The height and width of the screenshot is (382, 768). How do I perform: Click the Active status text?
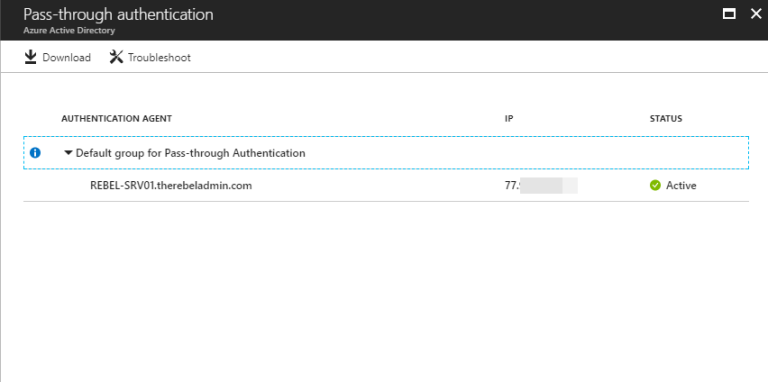681,186
